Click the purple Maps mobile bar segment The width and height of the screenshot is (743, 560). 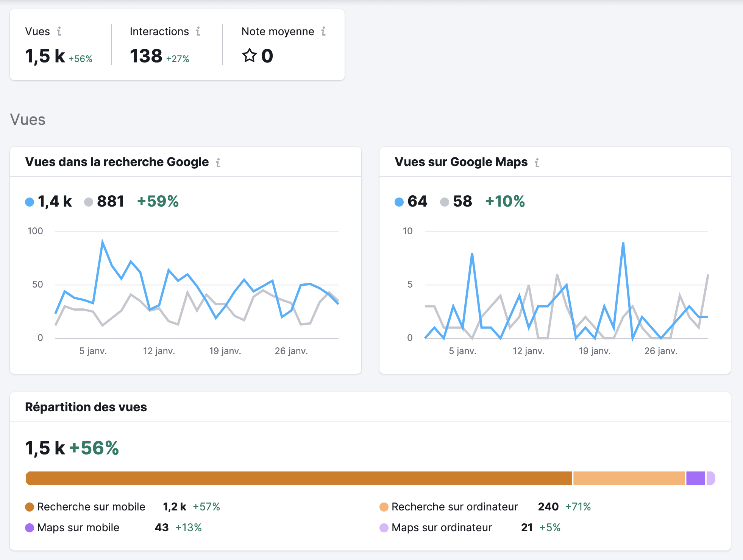click(695, 478)
